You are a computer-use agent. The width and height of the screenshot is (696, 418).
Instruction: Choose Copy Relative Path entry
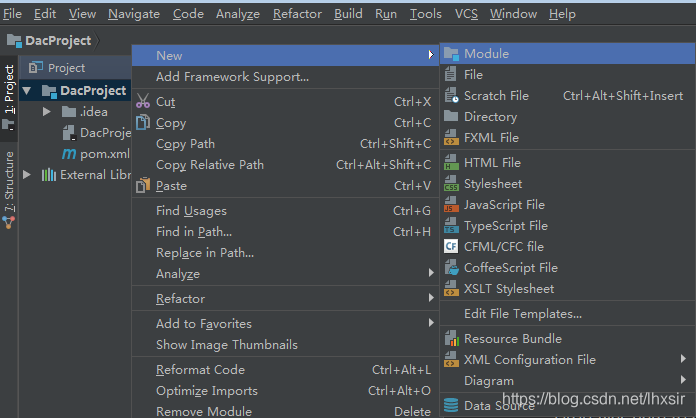click(x=285, y=165)
